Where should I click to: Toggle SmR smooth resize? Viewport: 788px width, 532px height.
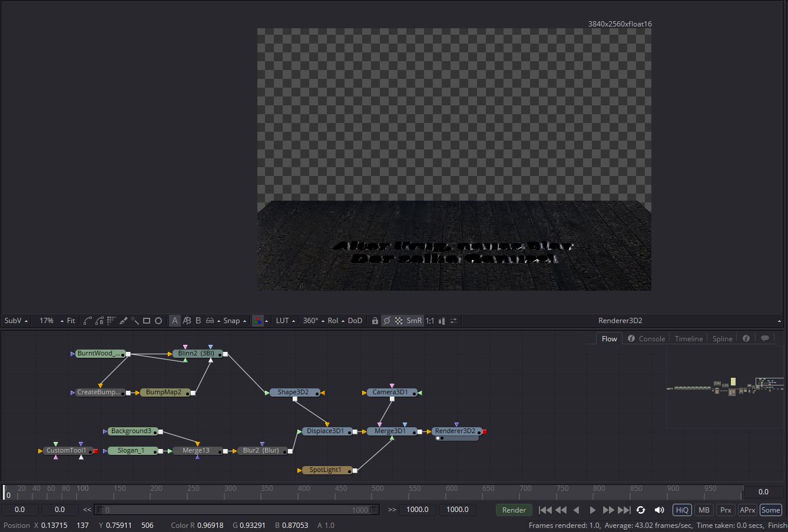click(x=415, y=321)
